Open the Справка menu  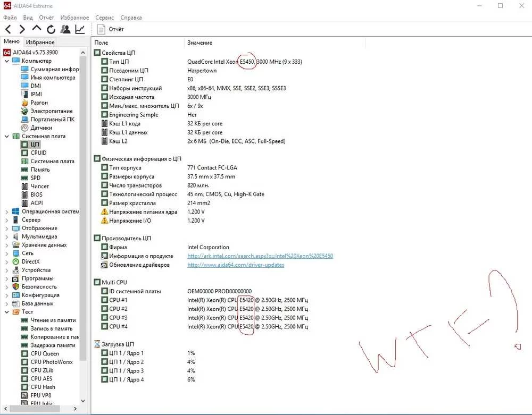[131, 18]
